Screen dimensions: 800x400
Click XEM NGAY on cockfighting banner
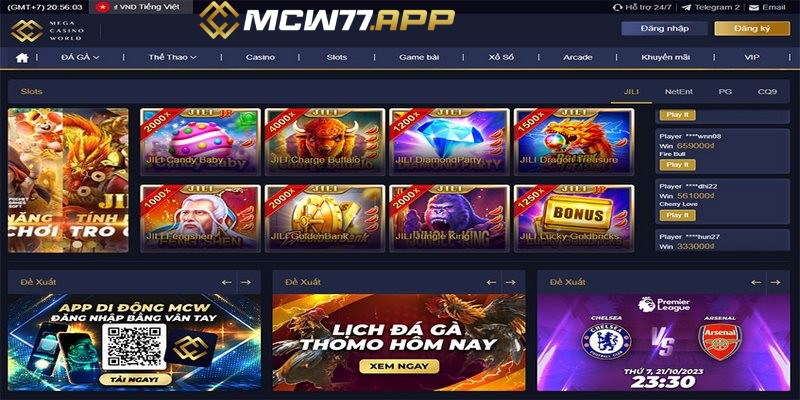[x=399, y=366]
